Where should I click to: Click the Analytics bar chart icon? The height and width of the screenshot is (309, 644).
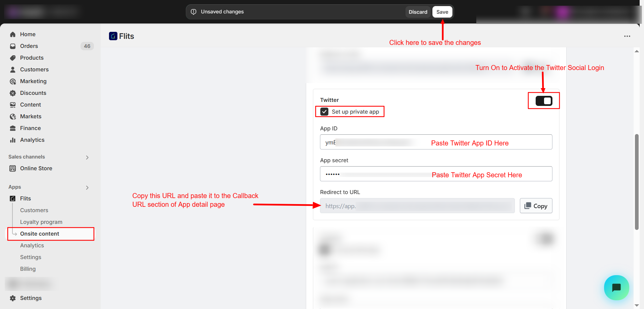13,140
